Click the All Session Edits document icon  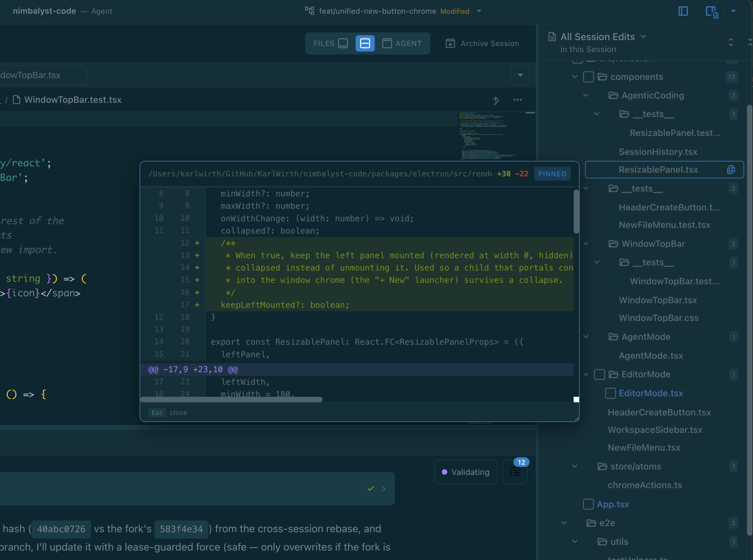pyautogui.click(x=552, y=37)
